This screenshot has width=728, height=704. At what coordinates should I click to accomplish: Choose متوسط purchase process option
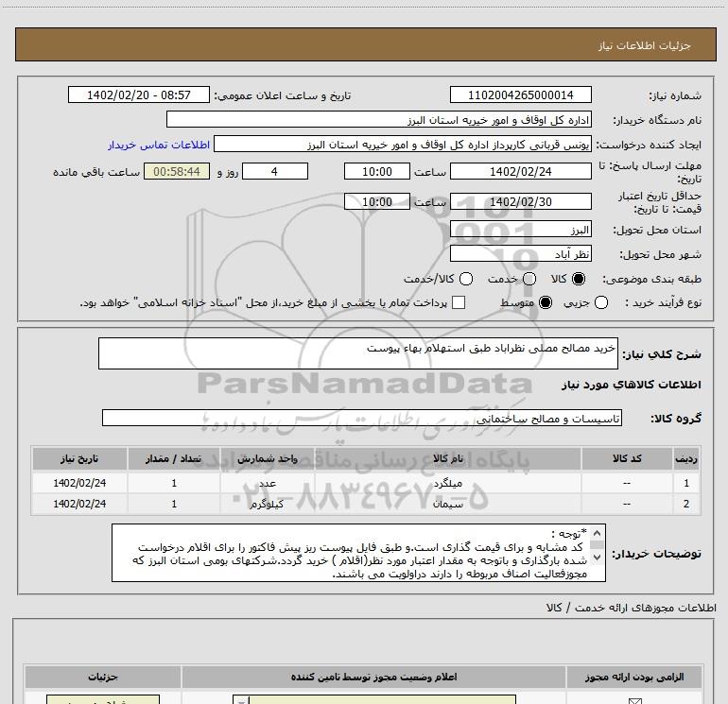[x=546, y=302]
